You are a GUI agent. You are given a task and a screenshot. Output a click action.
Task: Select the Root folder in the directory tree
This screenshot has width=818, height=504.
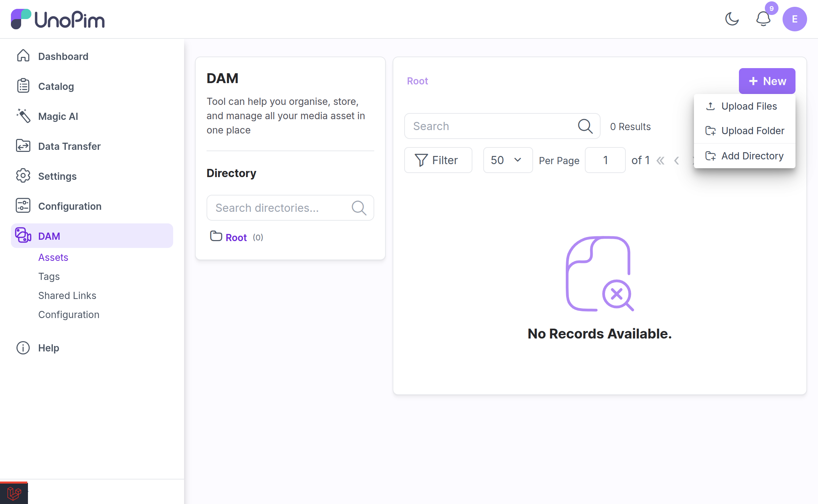point(236,237)
